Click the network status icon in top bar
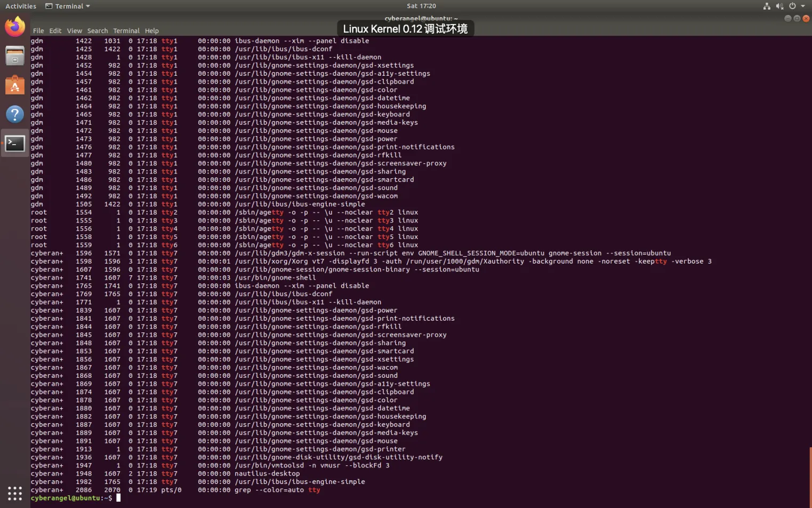Screen dimensions: 812x508 click(767, 6)
